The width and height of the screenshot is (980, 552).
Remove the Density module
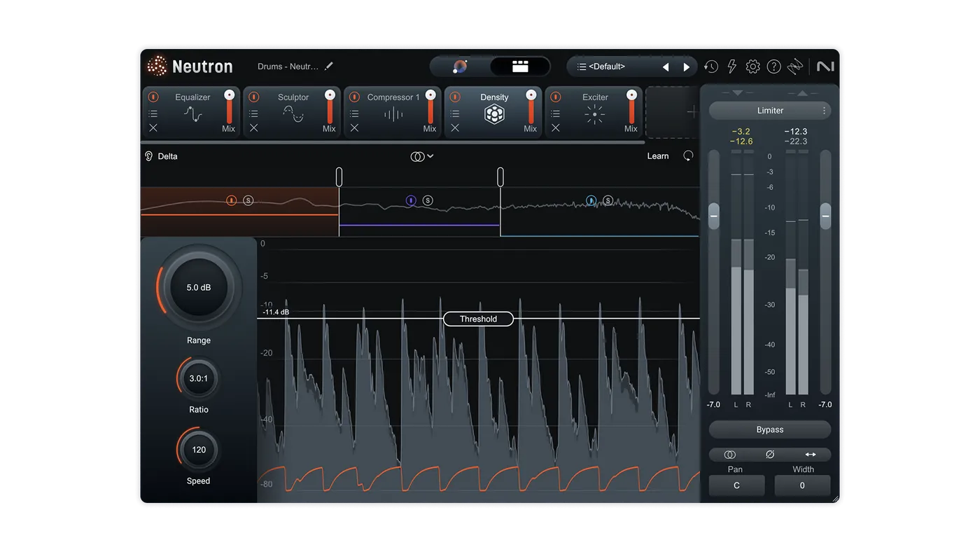click(455, 128)
